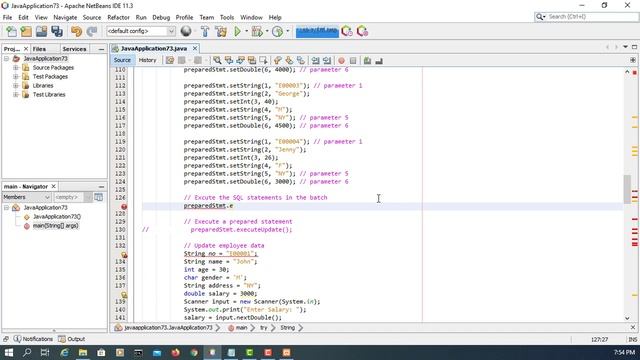Image resolution: width=640 pixels, height=360 pixels.
Task: Open the Run Project dropdown arrow
Action: 247,31
